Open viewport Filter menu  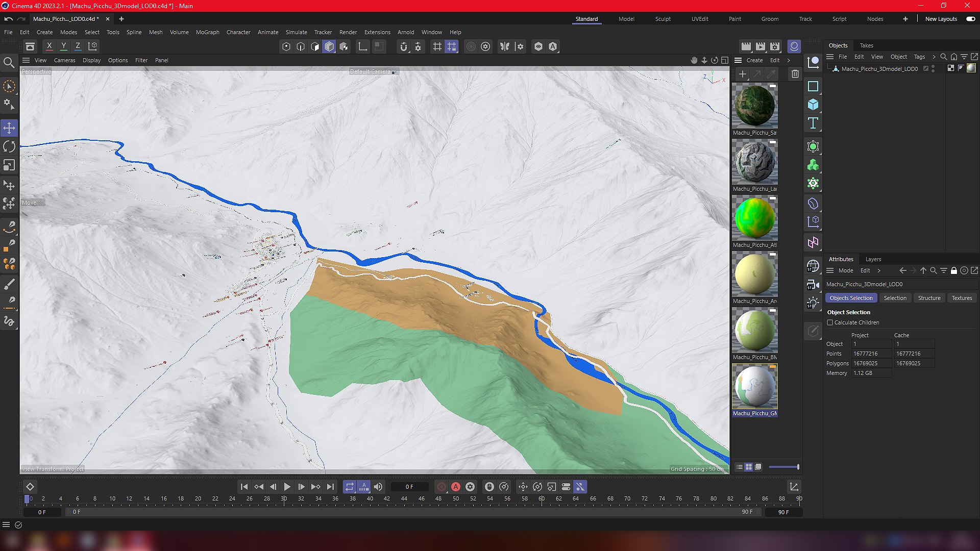(x=141, y=60)
